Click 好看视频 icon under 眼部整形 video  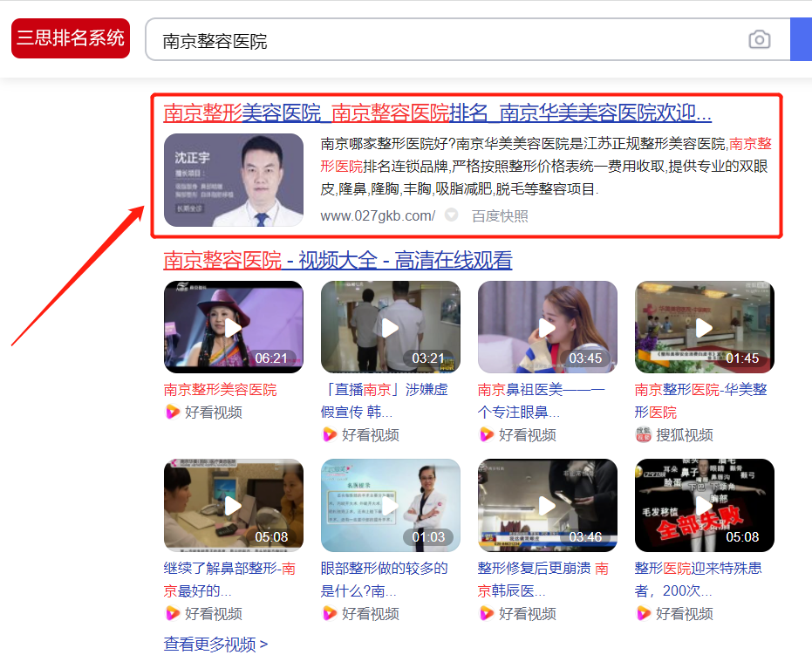[329, 614]
